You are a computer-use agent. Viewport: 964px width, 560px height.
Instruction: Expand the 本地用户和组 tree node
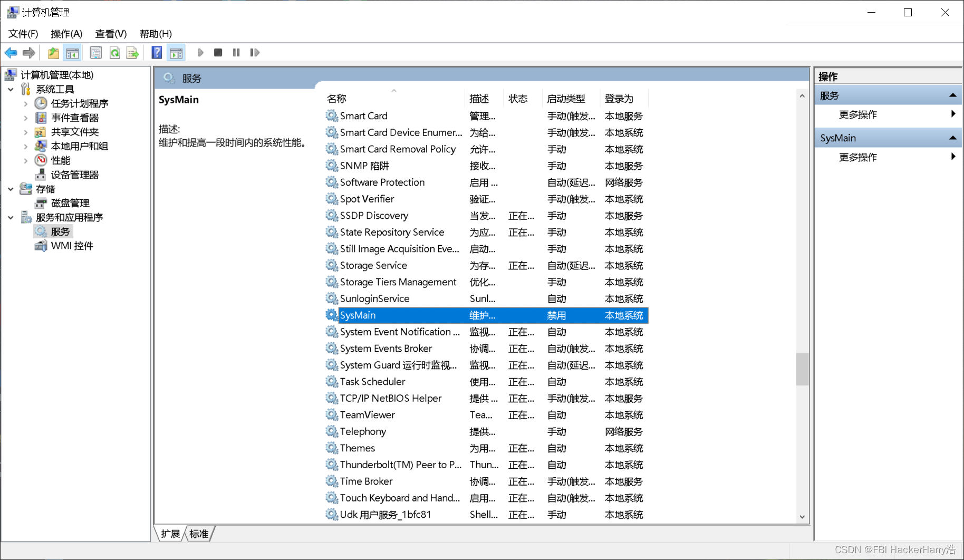[25, 147]
